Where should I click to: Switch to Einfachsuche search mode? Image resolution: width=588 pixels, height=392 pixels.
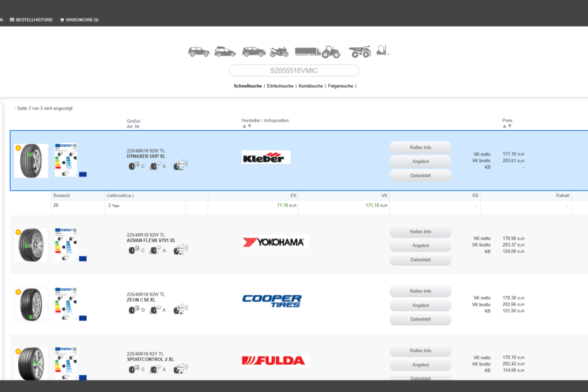click(x=280, y=86)
